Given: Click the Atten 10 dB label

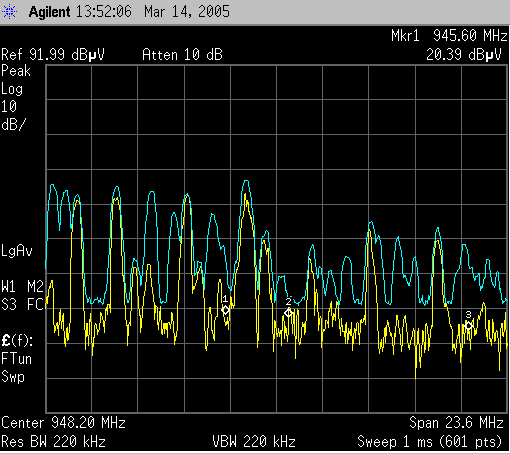Looking at the screenshot, I should (x=182, y=54).
